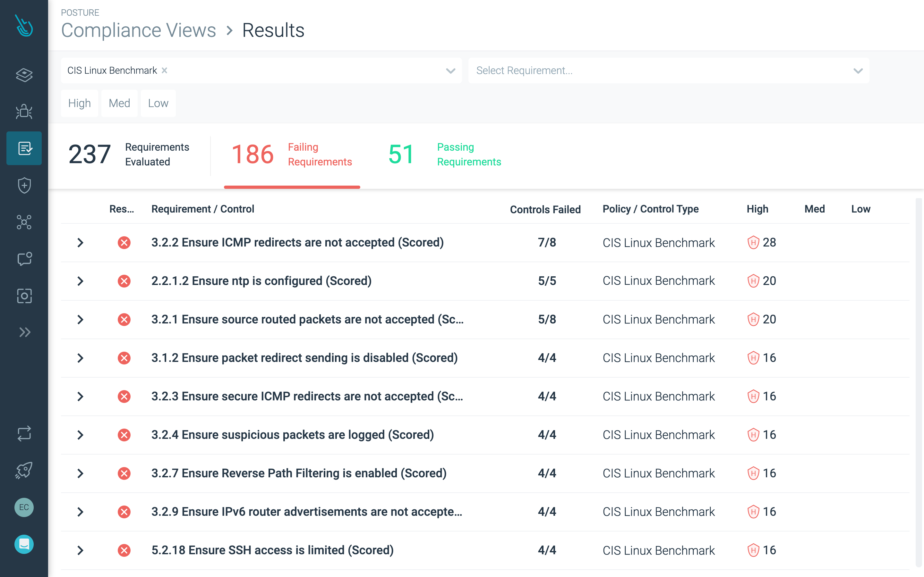924x577 pixels.
Task: Expand the double-chevron sidebar menu
Action: pyautogui.click(x=25, y=332)
